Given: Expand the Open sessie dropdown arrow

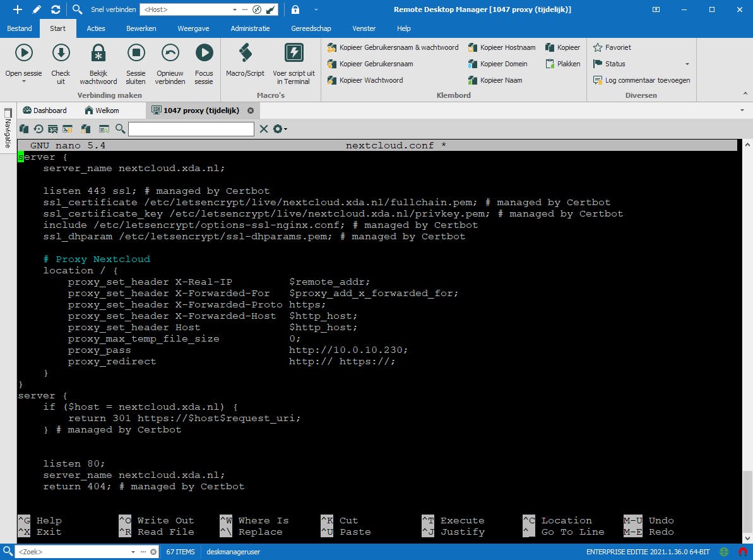Looking at the screenshot, I should click(23, 81).
